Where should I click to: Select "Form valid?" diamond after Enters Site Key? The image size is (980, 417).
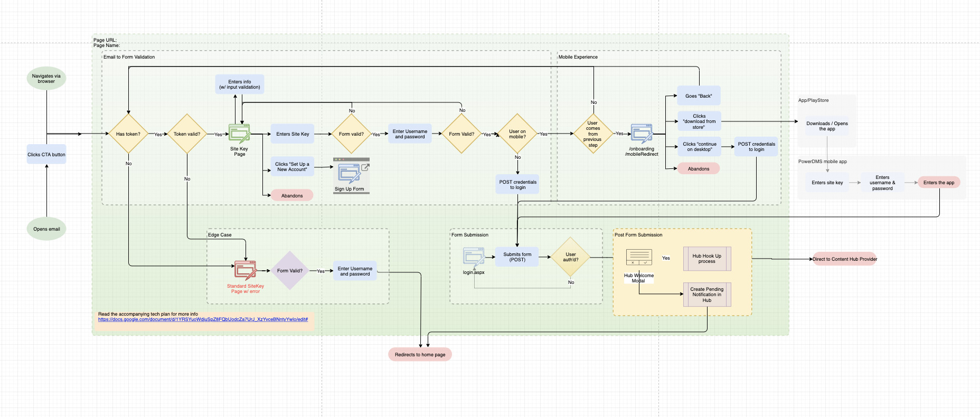tap(351, 134)
